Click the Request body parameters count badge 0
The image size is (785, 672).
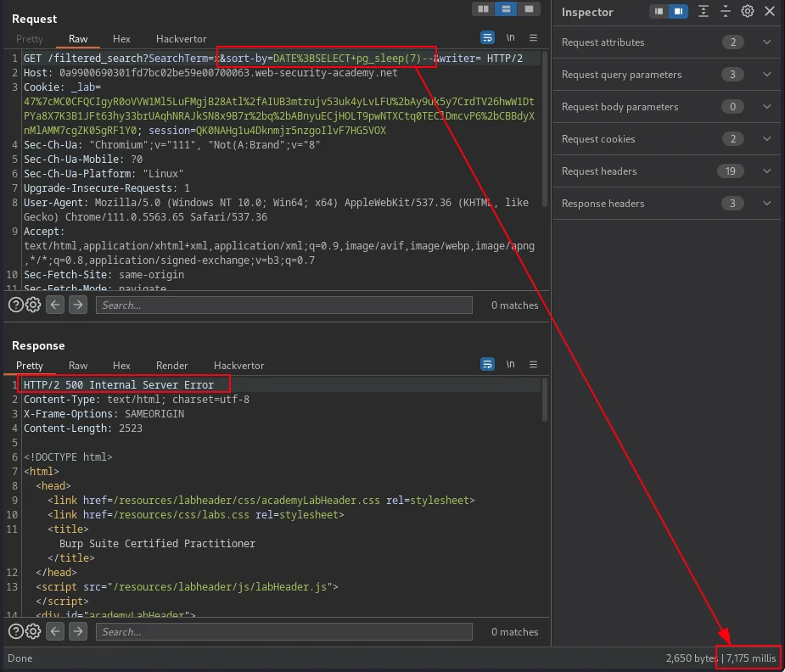[x=733, y=107]
